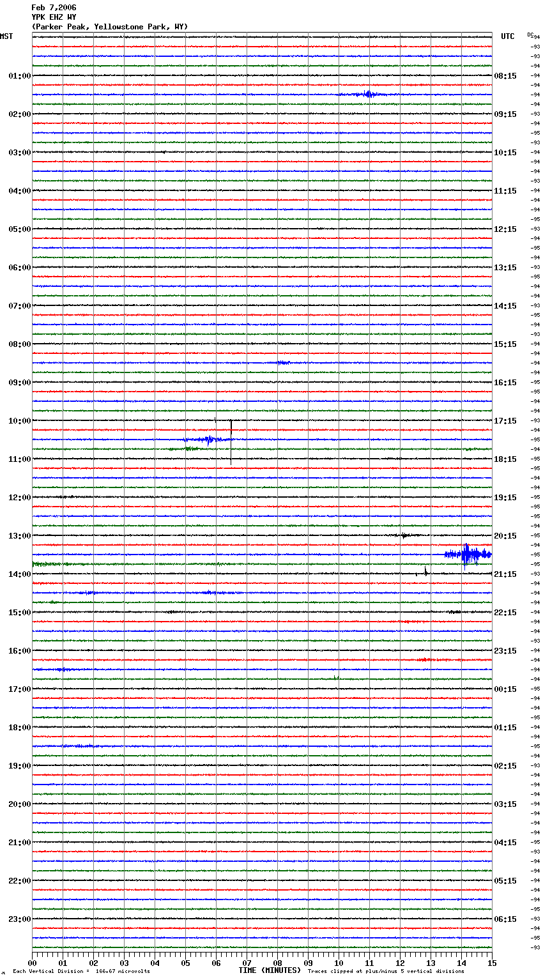The width and height of the screenshot is (543, 980).
Task: Click the "08:00" MST row label
Action: pos(20,344)
